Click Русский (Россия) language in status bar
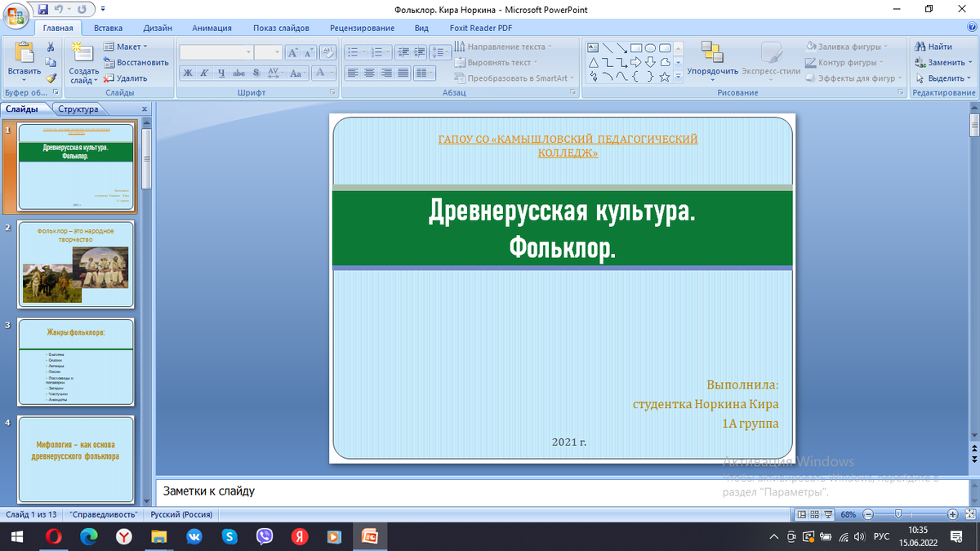Viewport: 980px width, 551px height. coord(181,515)
